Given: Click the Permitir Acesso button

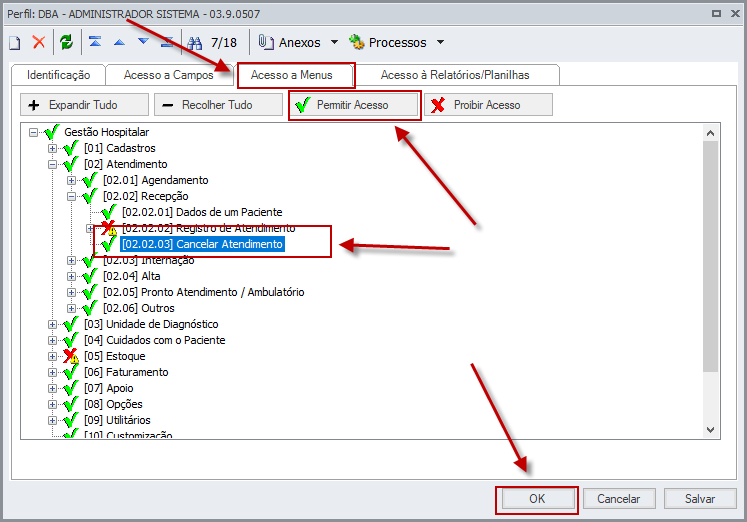Looking at the screenshot, I should point(353,105).
